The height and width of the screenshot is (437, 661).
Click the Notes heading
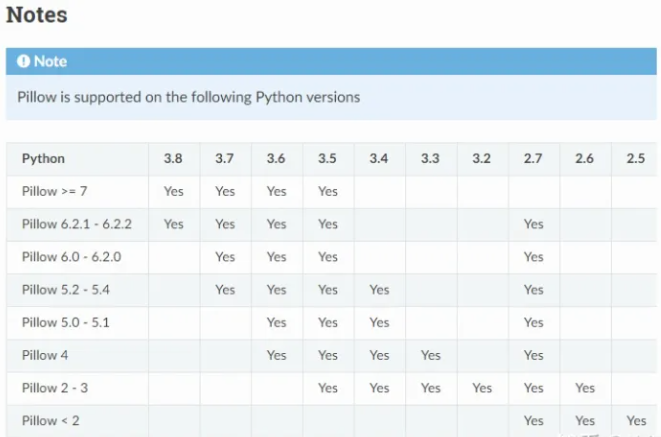pos(37,16)
